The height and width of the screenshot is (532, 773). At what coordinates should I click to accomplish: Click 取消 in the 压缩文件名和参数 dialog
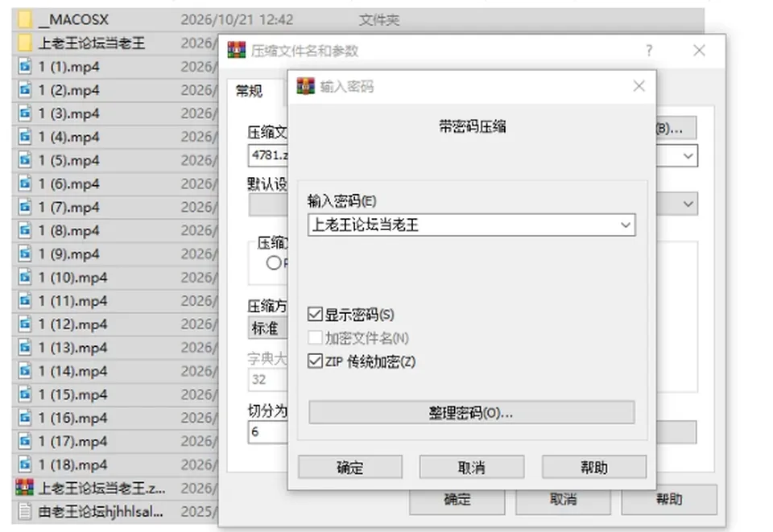click(x=564, y=500)
